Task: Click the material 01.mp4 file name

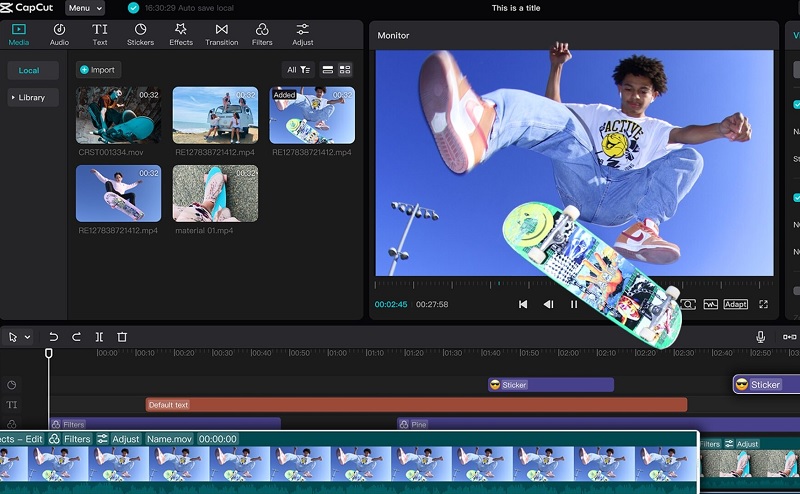Action: 204,231
